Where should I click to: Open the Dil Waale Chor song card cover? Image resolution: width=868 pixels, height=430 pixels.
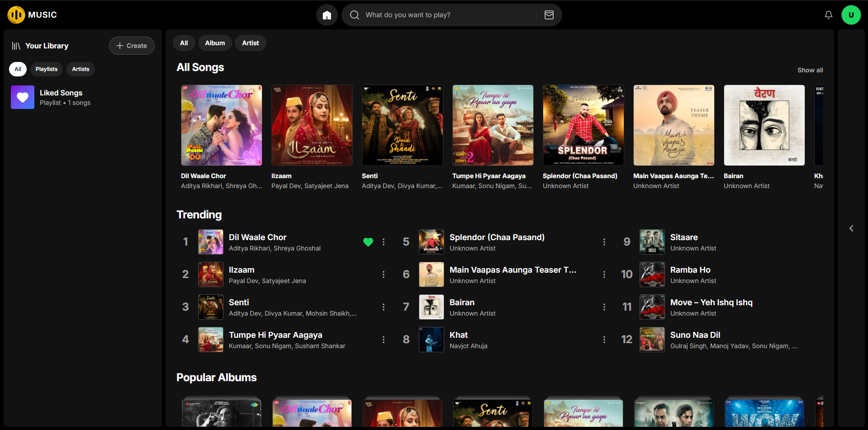[x=222, y=125]
